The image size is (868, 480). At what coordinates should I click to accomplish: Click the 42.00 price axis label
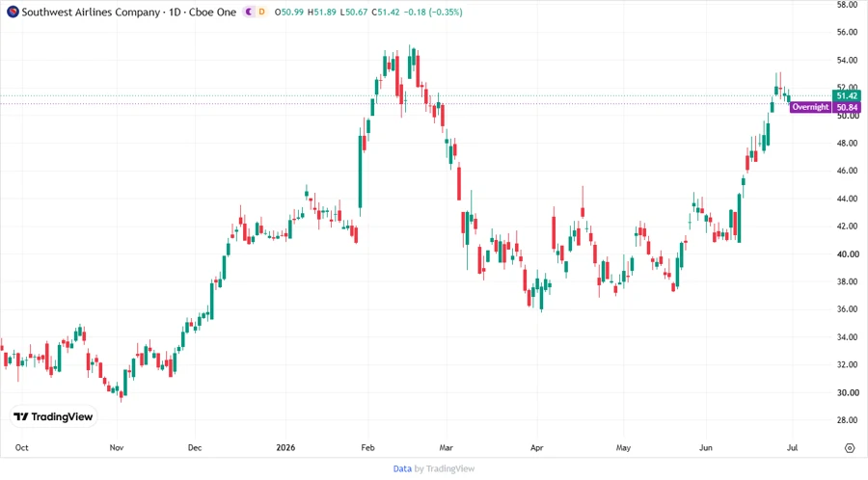[x=847, y=226]
